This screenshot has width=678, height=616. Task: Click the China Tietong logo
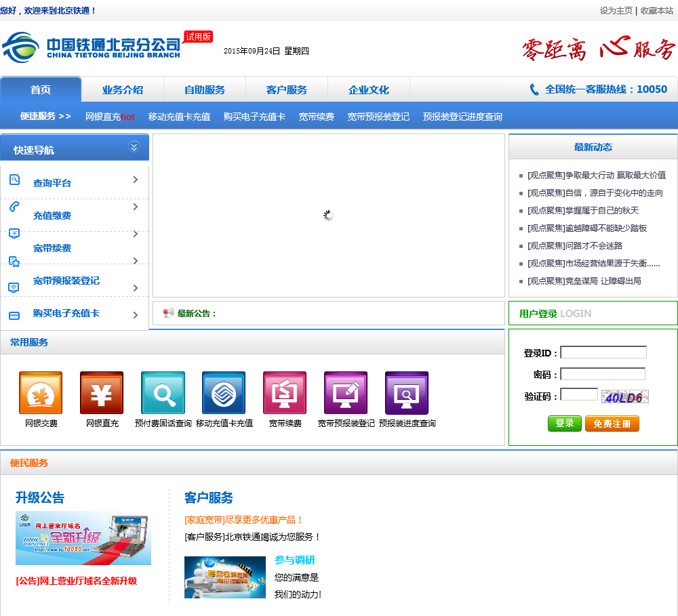pyautogui.click(x=92, y=47)
